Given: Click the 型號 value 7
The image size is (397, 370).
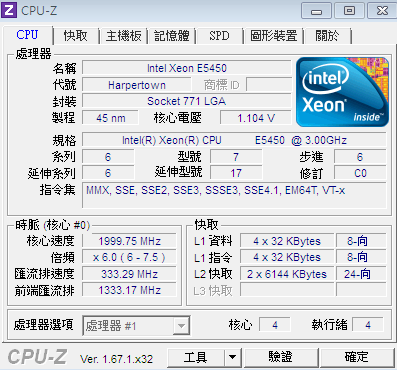Looking at the screenshot, I should (236, 157).
